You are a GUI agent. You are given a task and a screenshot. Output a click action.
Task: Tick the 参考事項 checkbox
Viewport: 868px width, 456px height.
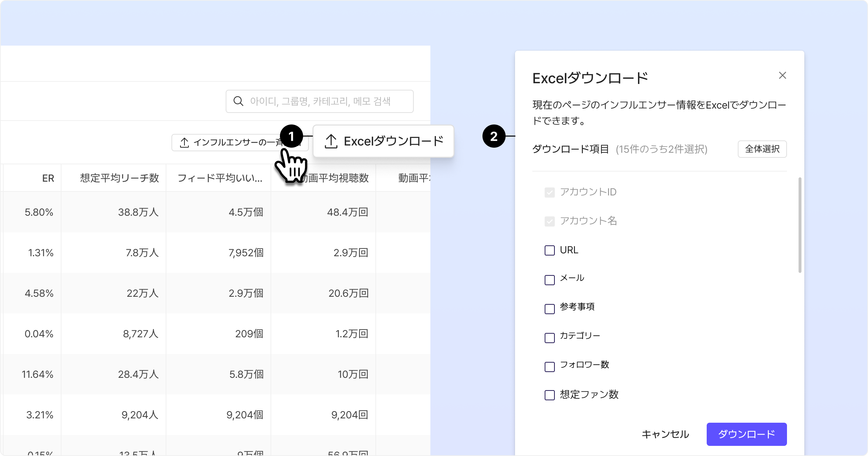(549, 309)
